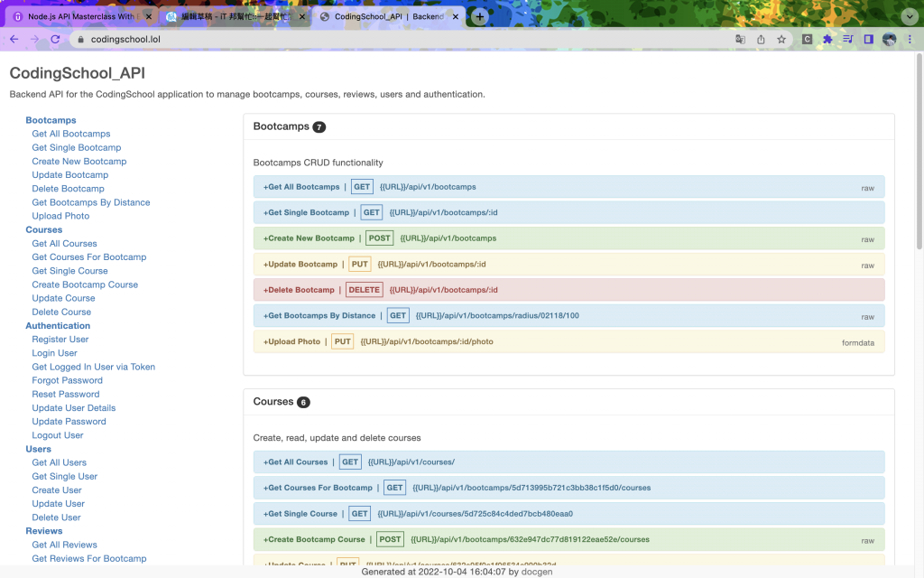
Task: Expand the +Get Single Course request
Action: coord(568,514)
